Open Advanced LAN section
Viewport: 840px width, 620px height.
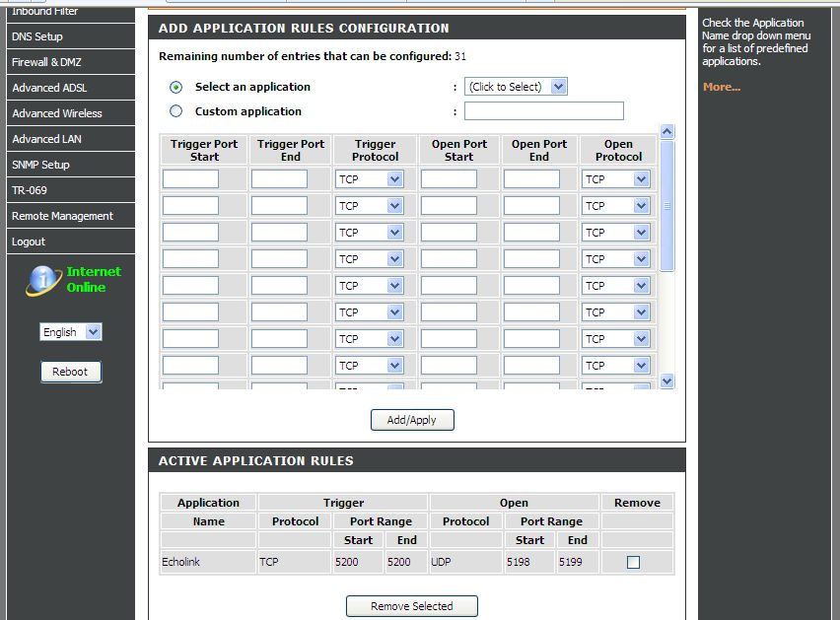pos(71,139)
